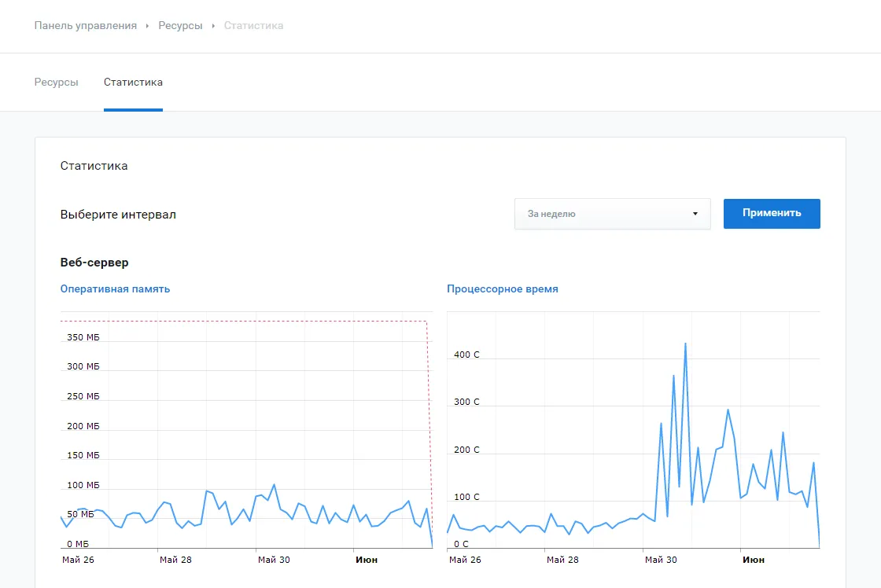Click the 100 С axis label

pyautogui.click(x=467, y=497)
